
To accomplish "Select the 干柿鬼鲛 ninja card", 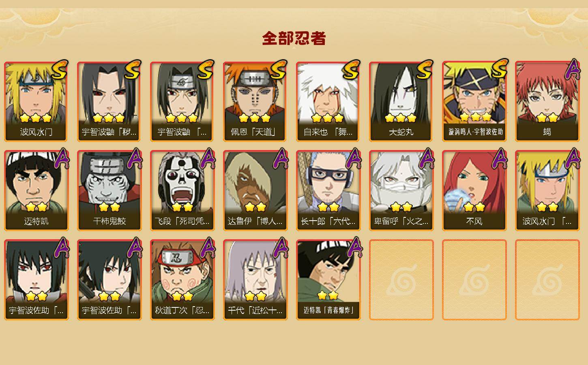I will tap(109, 191).
